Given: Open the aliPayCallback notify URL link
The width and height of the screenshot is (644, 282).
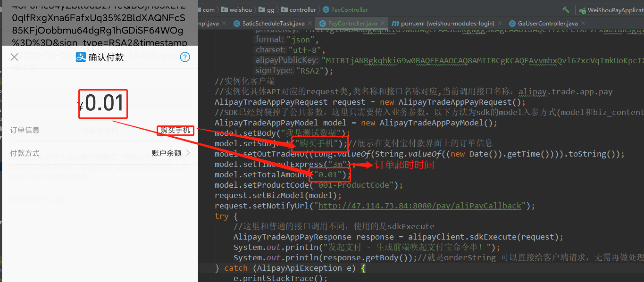Looking at the screenshot, I should 420,206.
